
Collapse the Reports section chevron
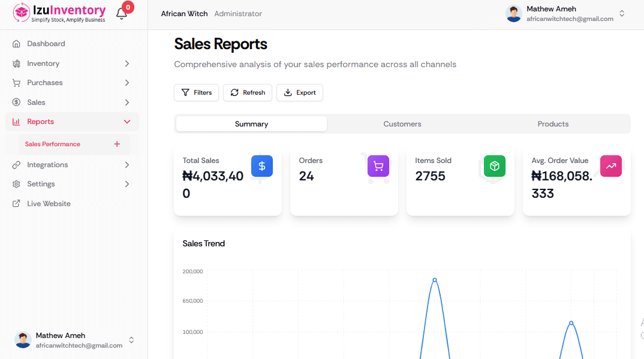(x=127, y=122)
